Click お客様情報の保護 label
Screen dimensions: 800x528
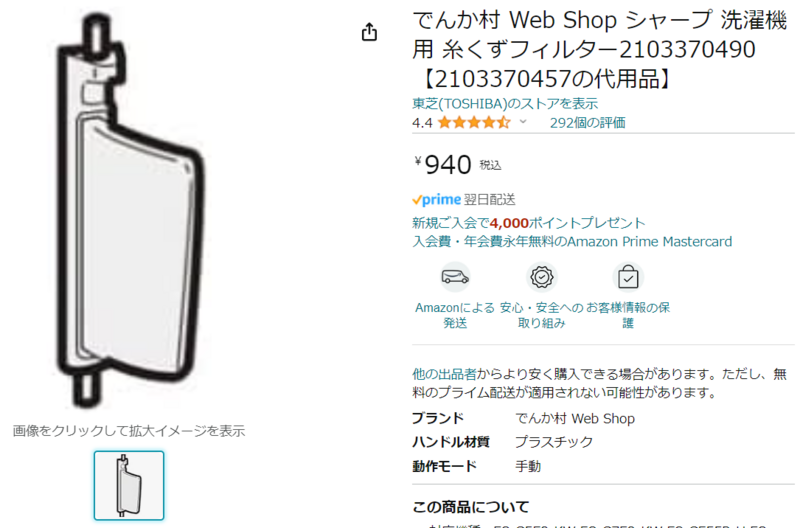(x=628, y=315)
